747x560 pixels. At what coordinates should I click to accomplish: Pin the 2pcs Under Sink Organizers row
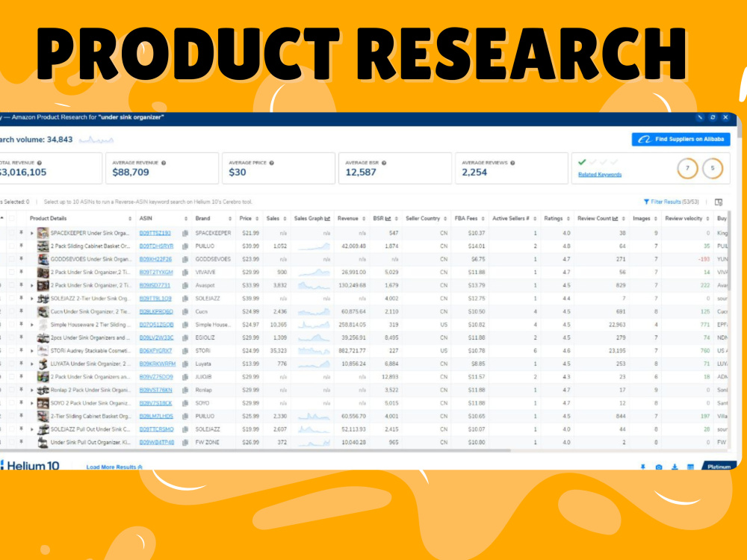tap(22, 337)
